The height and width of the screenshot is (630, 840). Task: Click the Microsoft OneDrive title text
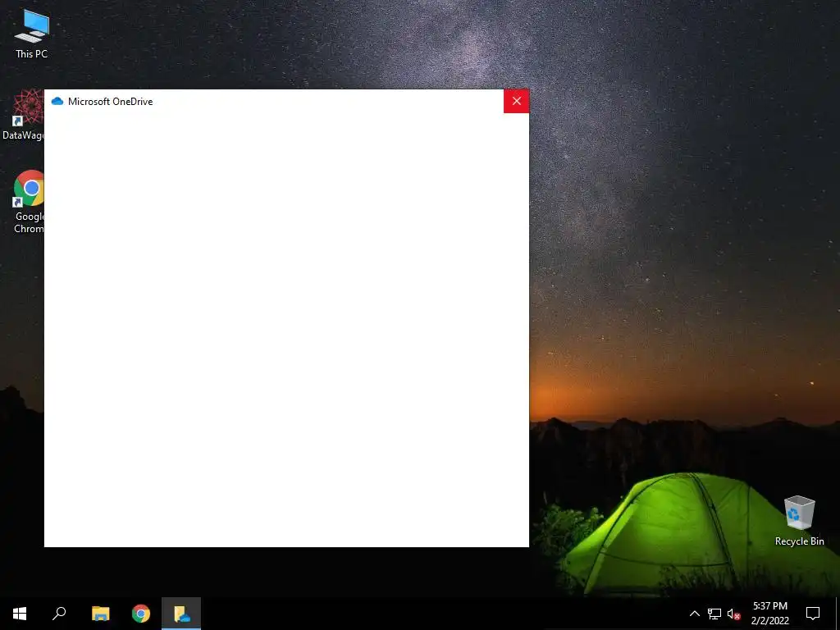point(111,102)
